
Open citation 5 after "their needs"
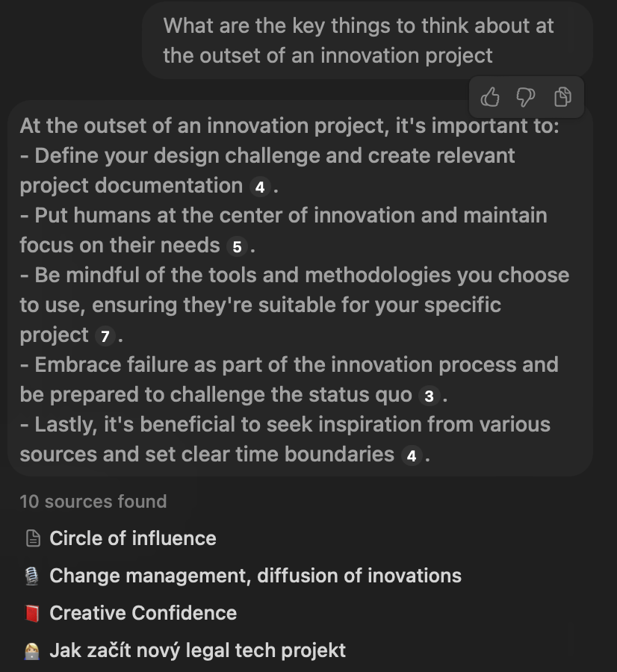(x=237, y=246)
